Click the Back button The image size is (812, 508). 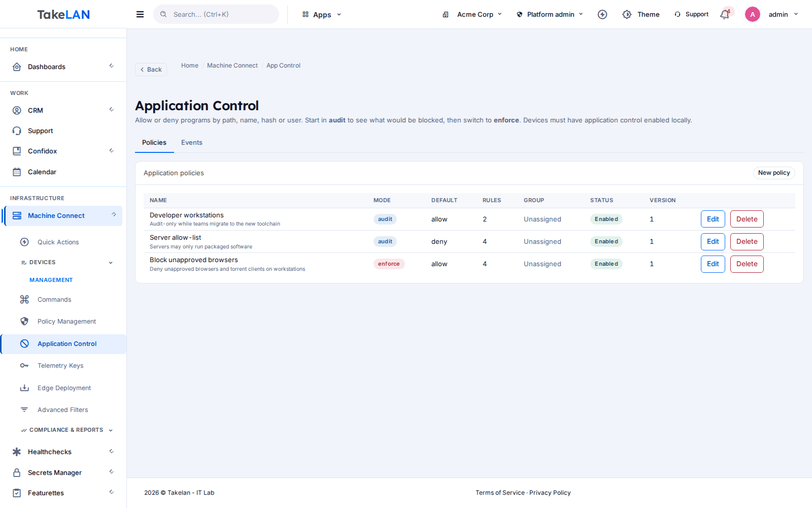[x=151, y=70]
